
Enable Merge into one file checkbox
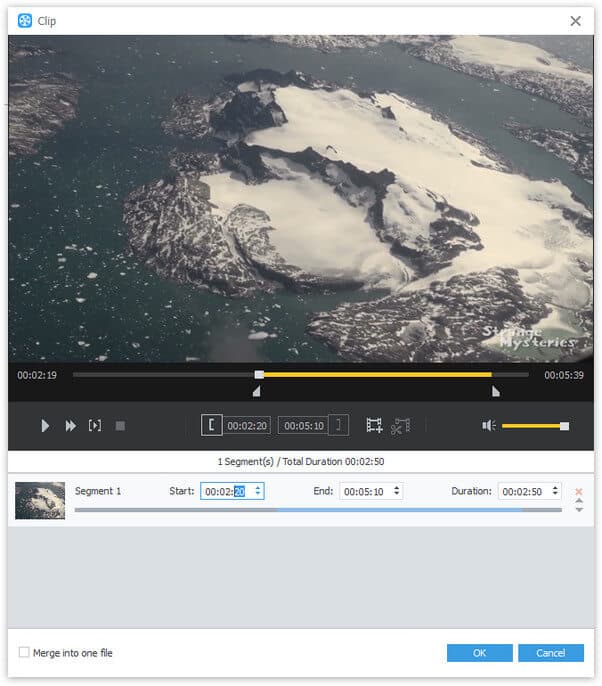pos(24,653)
